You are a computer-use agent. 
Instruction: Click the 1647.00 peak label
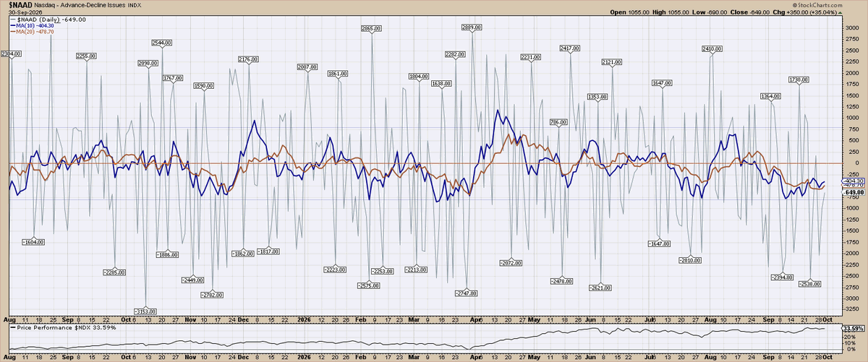(x=663, y=84)
